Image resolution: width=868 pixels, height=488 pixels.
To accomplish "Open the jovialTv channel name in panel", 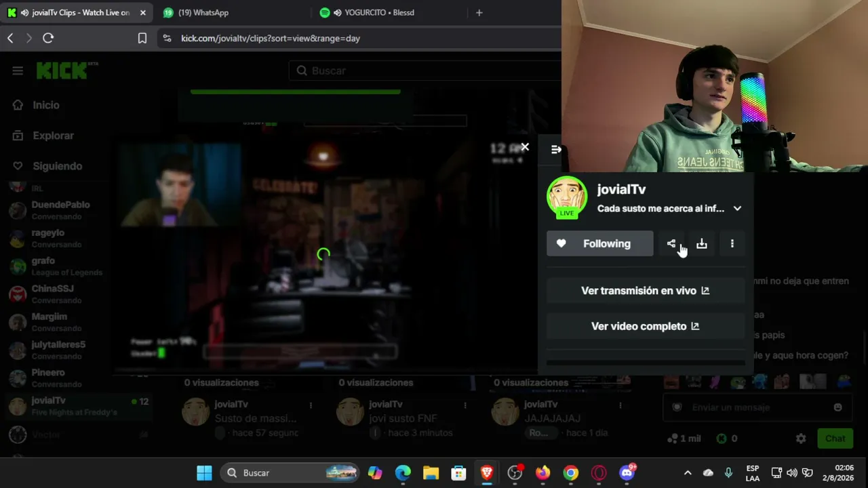I will (x=621, y=190).
